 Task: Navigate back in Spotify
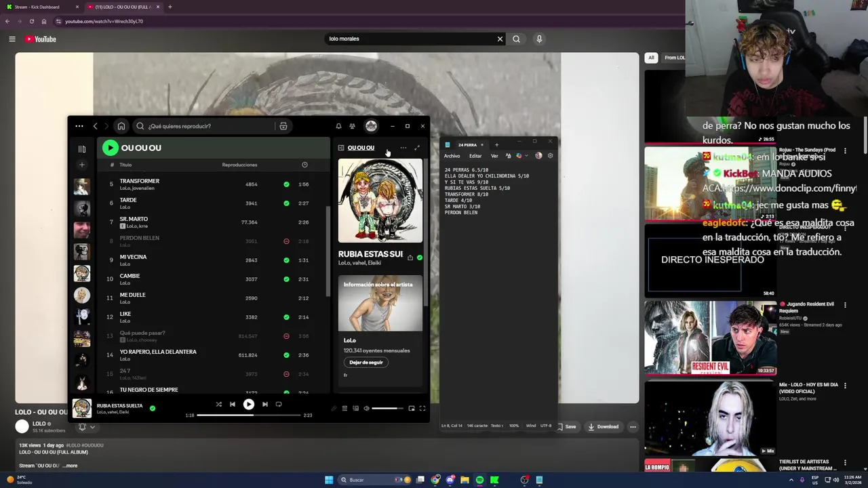[x=96, y=126]
